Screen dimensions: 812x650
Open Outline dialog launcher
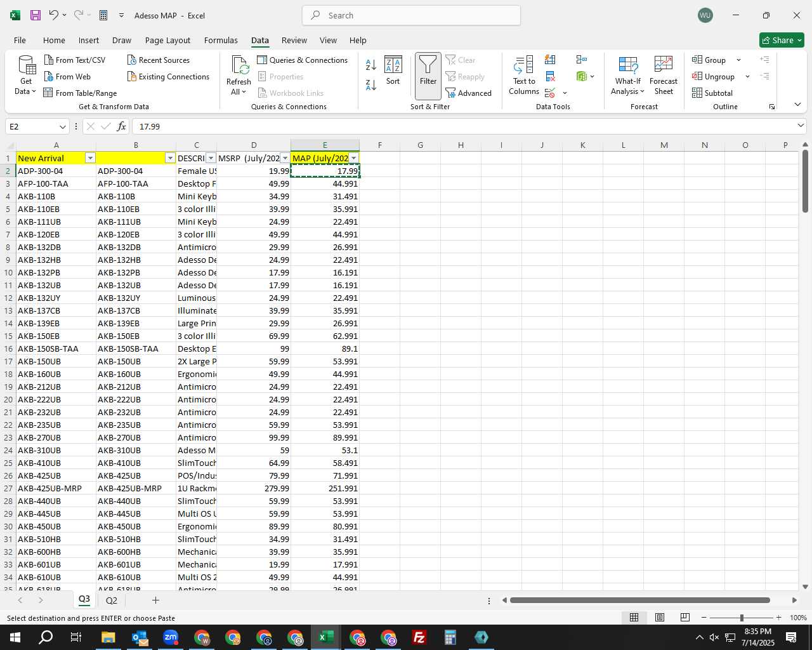772,107
